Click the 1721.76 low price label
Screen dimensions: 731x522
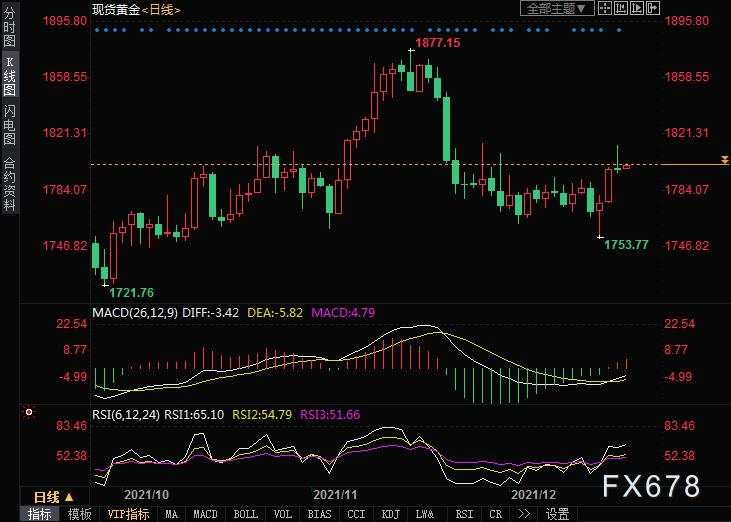[131, 293]
